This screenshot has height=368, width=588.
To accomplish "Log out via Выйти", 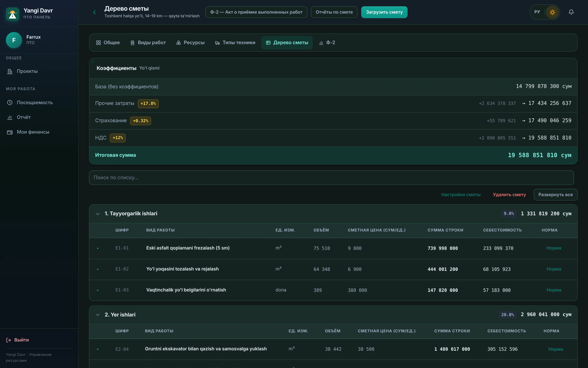I will click(x=17, y=340).
